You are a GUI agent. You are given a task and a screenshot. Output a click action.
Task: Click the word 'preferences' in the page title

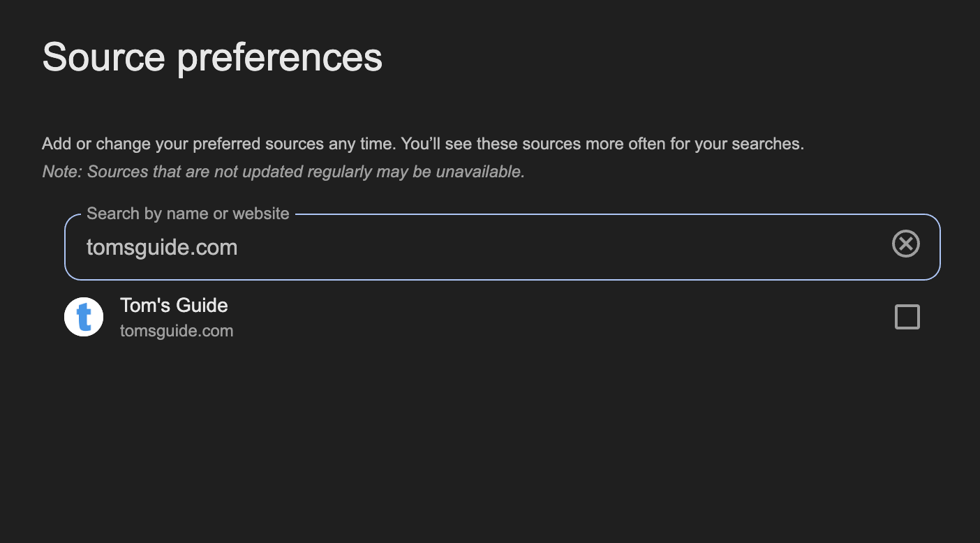pyautogui.click(x=279, y=58)
